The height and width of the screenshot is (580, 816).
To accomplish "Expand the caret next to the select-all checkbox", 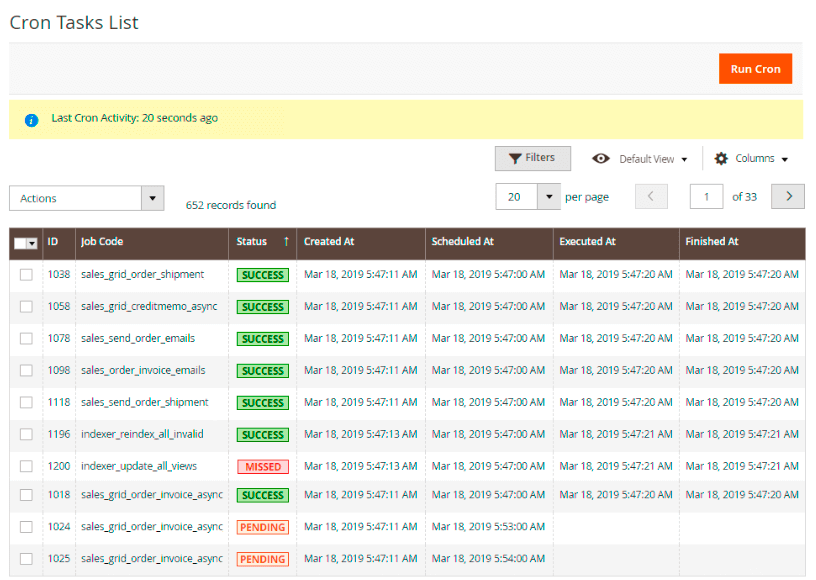I will point(32,243).
